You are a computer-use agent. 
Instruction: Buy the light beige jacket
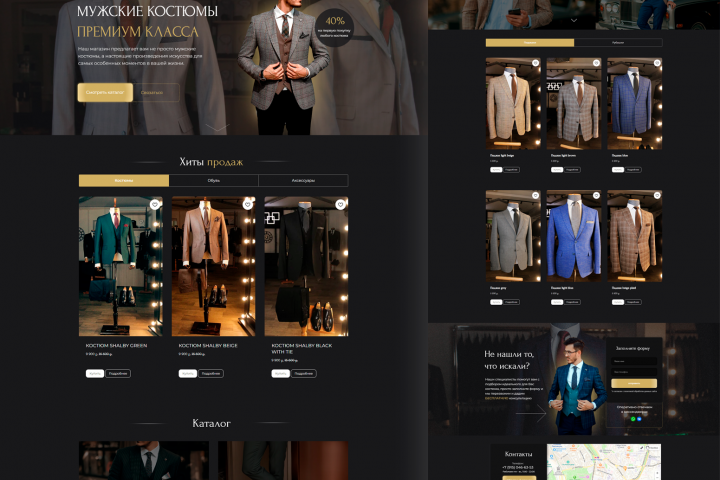(496, 169)
